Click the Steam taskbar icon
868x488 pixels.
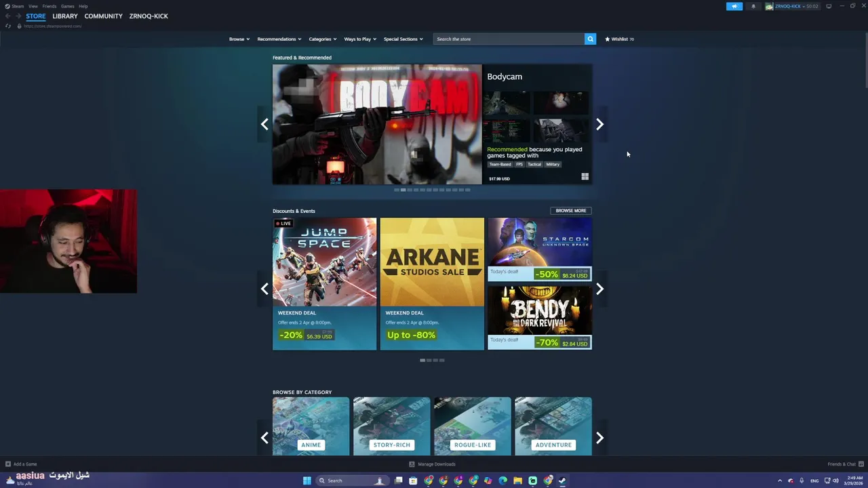(562, 481)
